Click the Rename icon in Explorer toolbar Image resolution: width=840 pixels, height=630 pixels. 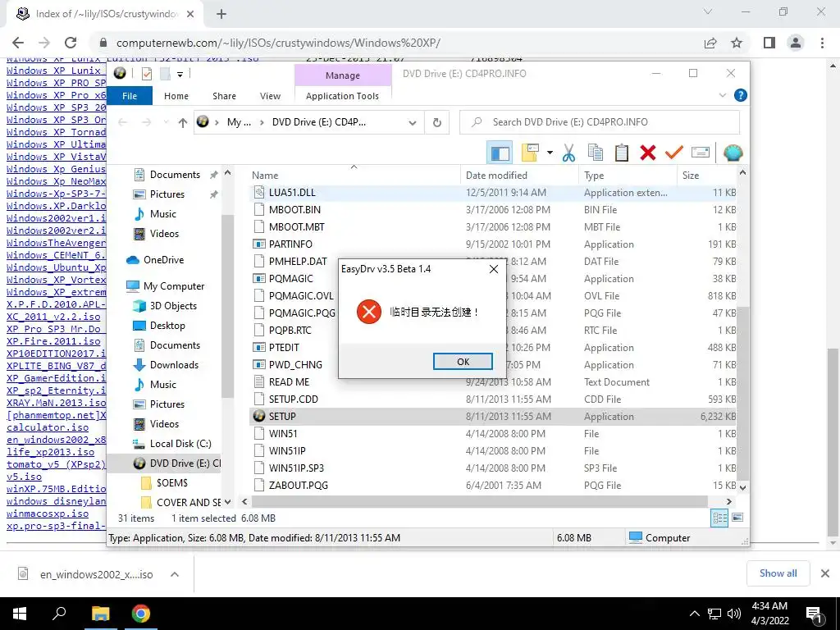pyautogui.click(x=701, y=153)
